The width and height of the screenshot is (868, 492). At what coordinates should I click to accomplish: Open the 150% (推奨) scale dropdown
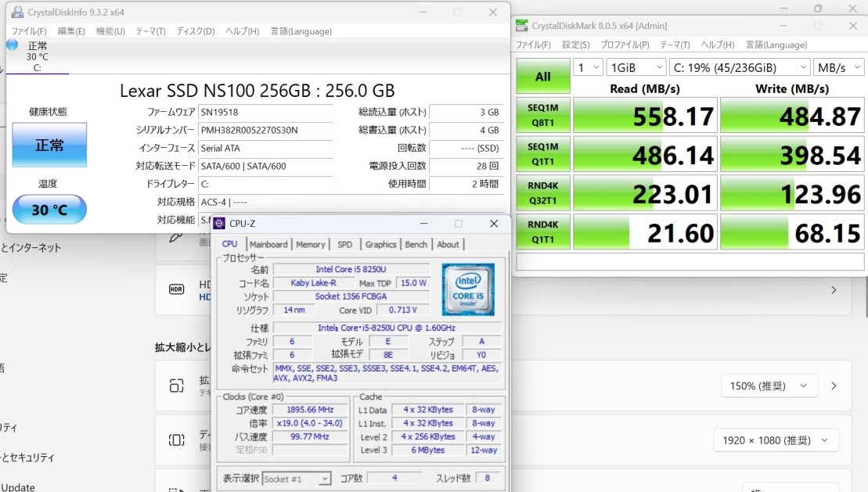point(769,386)
